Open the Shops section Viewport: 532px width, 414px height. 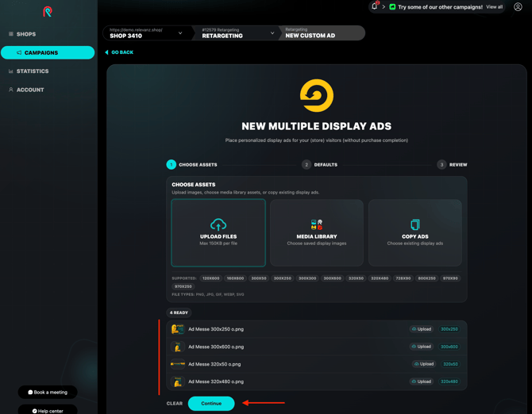click(x=26, y=34)
